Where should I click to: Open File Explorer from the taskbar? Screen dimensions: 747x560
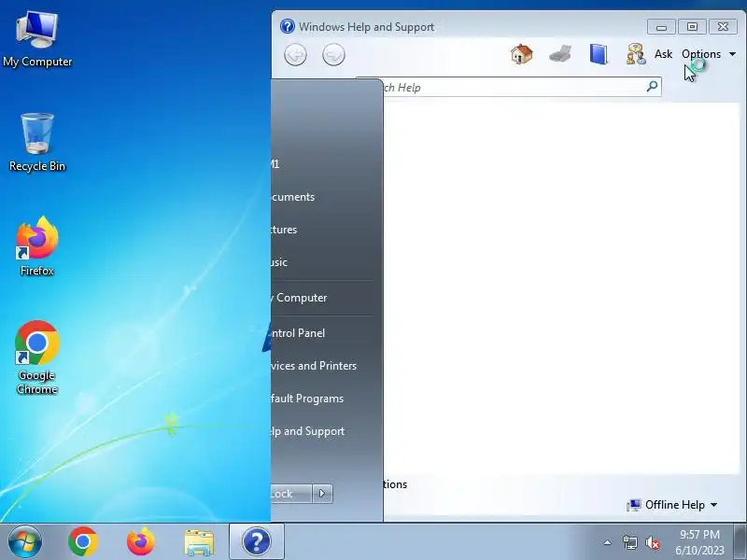coord(199,542)
